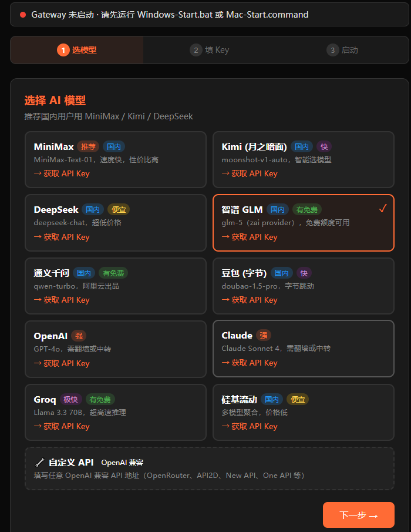Click the 强 badge on OpenAI
Viewport: 411px width, 532px height.
[x=79, y=336]
